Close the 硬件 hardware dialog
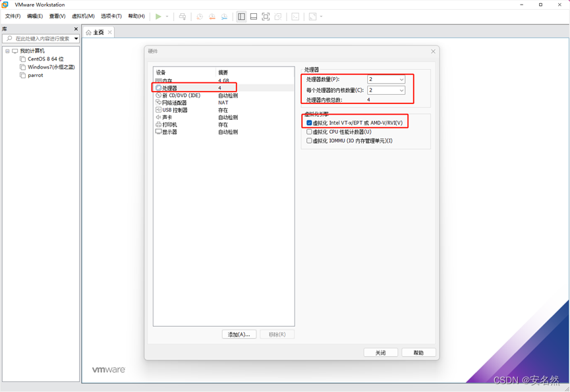Image resolution: width=570 pixels, height=392 pixels. pyautogui.click(x=433, y=51)
